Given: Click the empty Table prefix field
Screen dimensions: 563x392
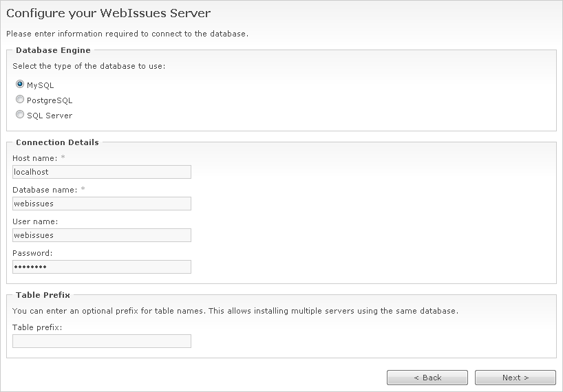Looking at the screenshot, I should point(102,341).
